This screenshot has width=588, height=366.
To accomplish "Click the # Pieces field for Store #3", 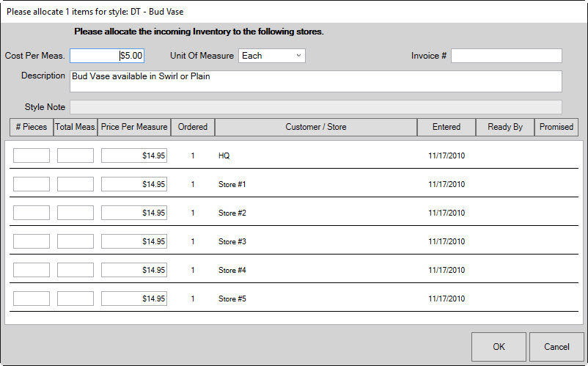I will [x=32, y=241].
